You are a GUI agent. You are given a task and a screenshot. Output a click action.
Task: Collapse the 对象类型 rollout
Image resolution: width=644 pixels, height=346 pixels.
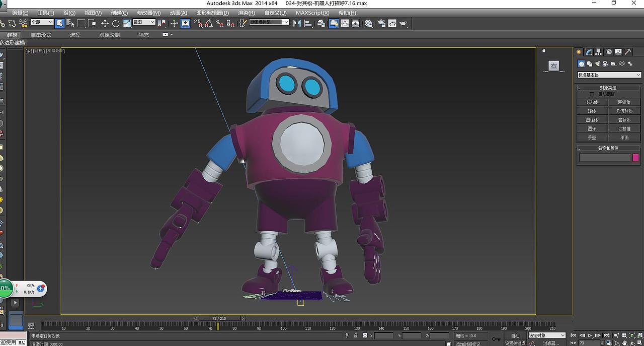click(x=608, y=88)
